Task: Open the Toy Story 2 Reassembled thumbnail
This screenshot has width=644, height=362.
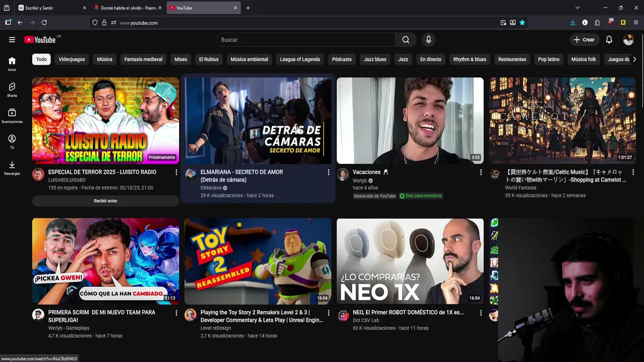Action: tap(258, 261)
